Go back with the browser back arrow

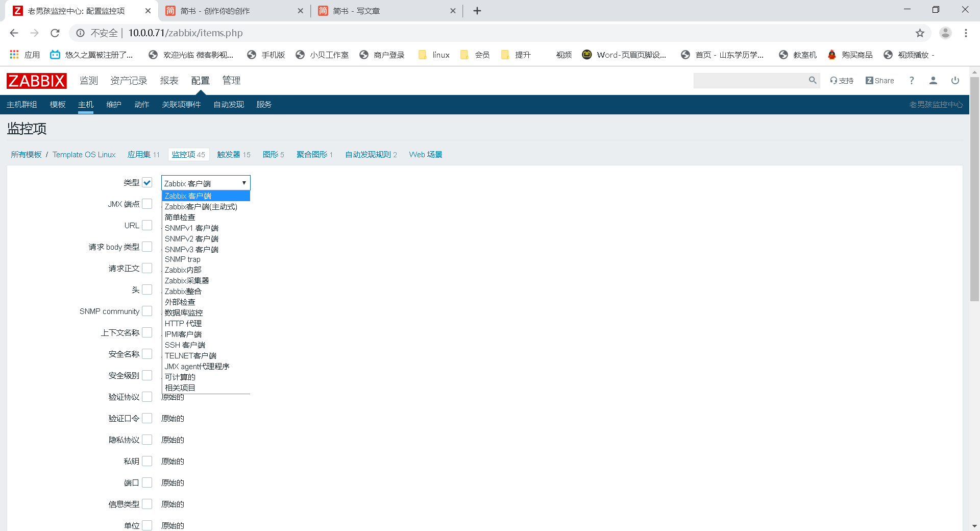point(14,33)
